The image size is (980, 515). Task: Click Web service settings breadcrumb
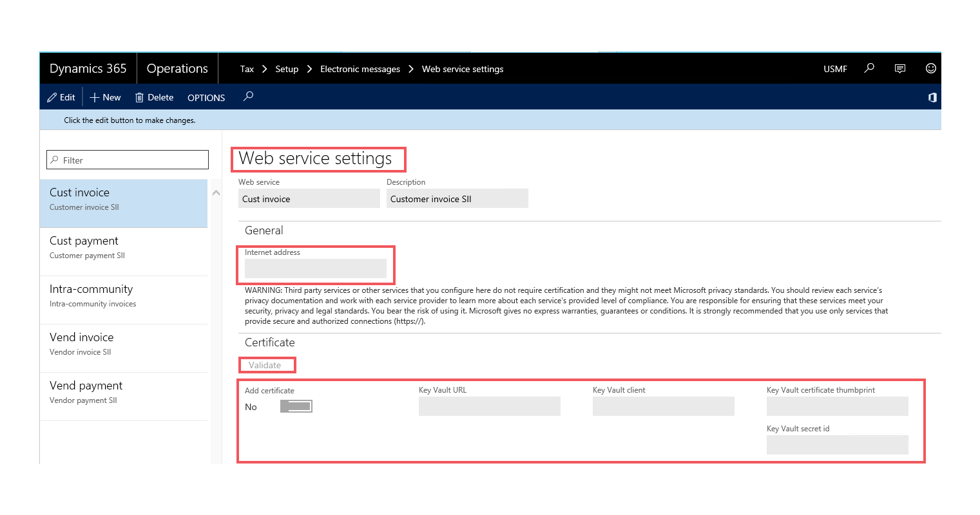[463, 69]
